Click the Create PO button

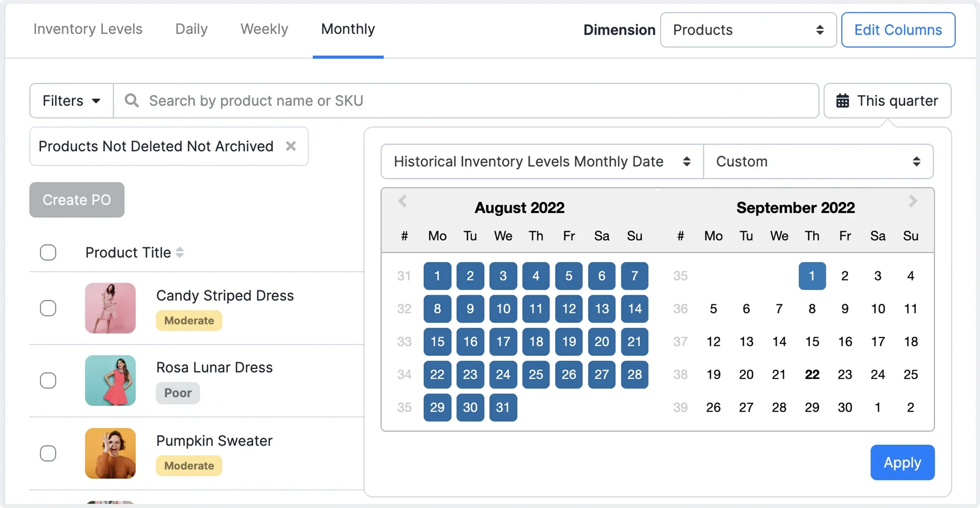tap(77, 200)
